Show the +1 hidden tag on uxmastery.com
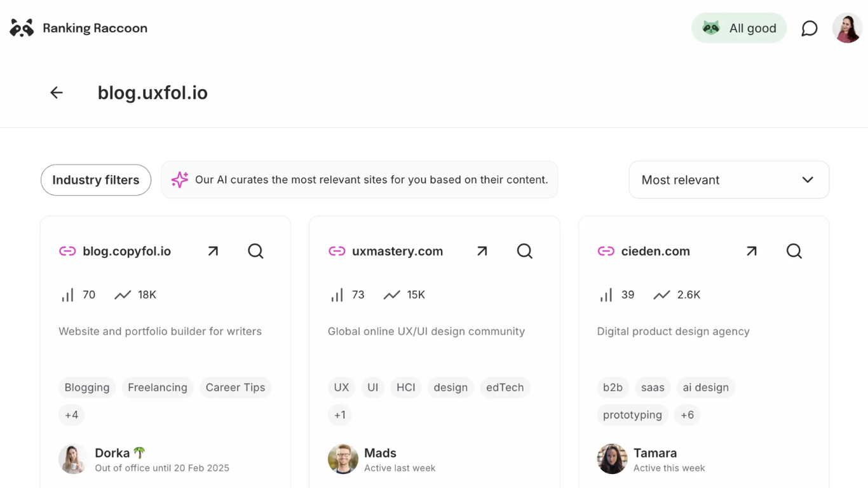 341,415
